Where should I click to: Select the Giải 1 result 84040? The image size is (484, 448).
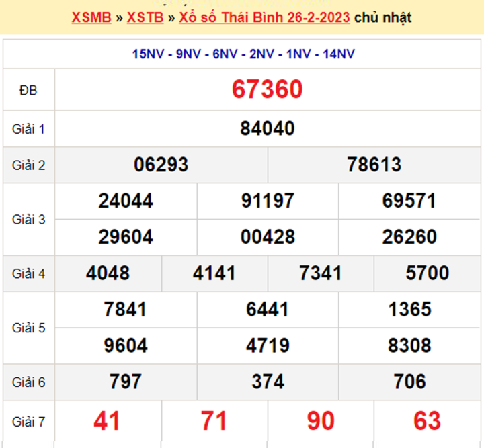pos(268,128)
